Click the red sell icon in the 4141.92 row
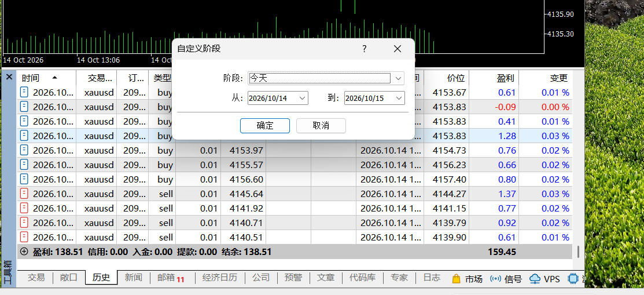The image size is (644, 295). 24,208
